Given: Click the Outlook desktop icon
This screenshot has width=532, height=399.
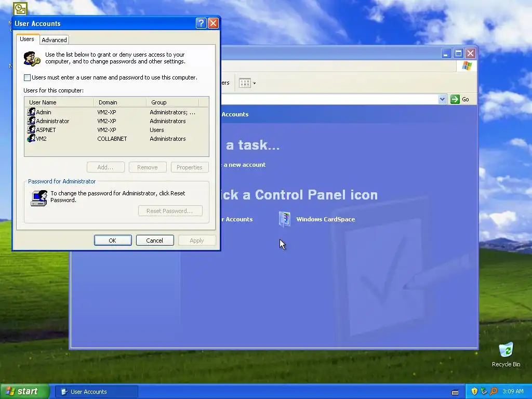Looking at the screenshot, I should coord(20,8).
